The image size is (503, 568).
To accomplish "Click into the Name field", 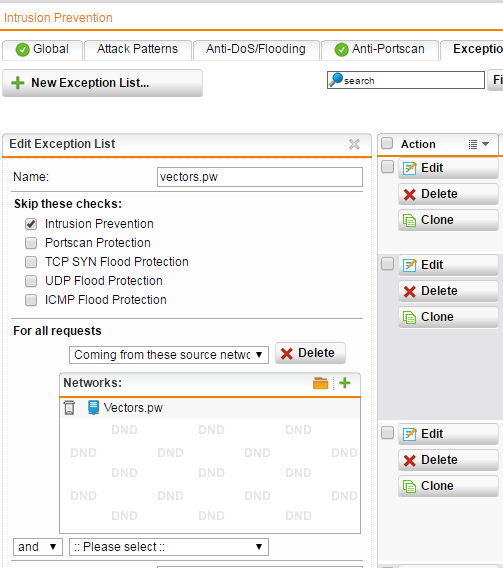I will click(x=260, y=177).
